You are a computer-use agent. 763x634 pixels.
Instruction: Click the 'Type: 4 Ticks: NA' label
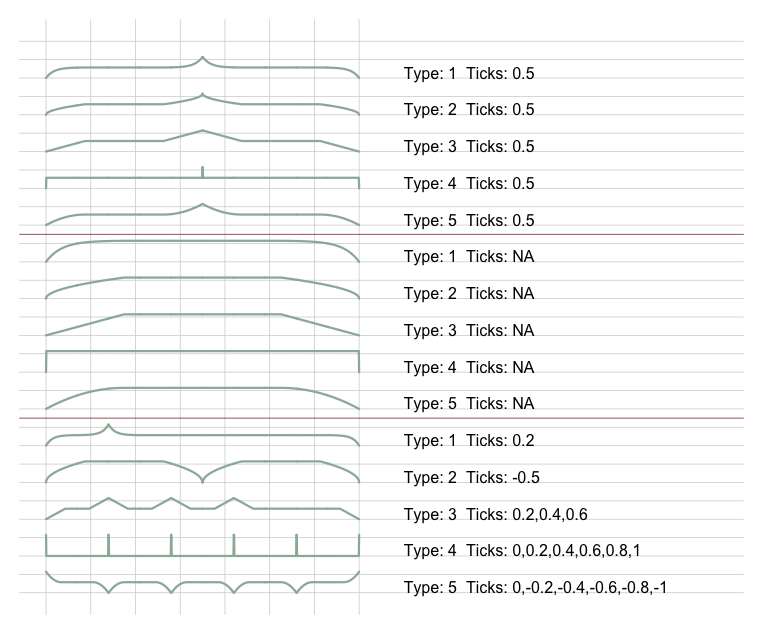pos(469,367)
